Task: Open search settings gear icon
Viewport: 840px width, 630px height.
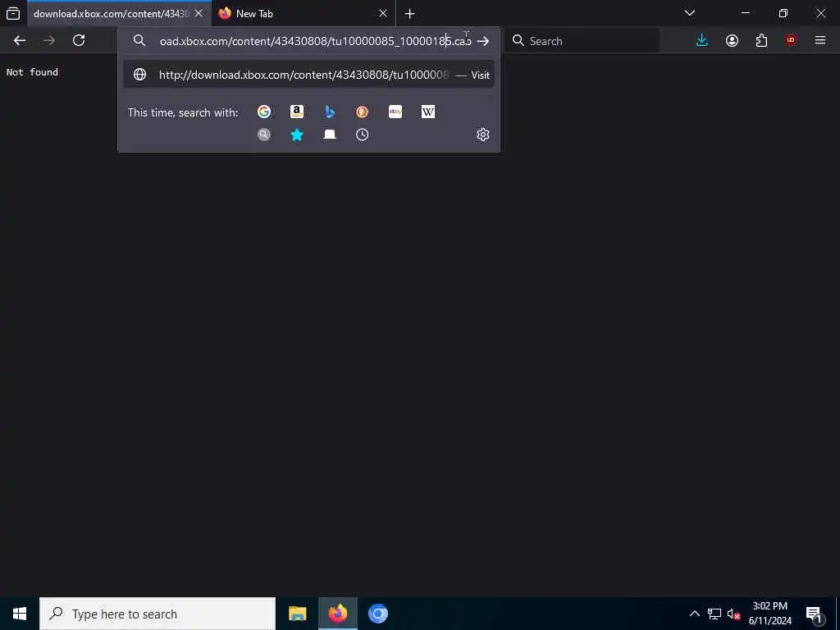Action: [482, 135]
